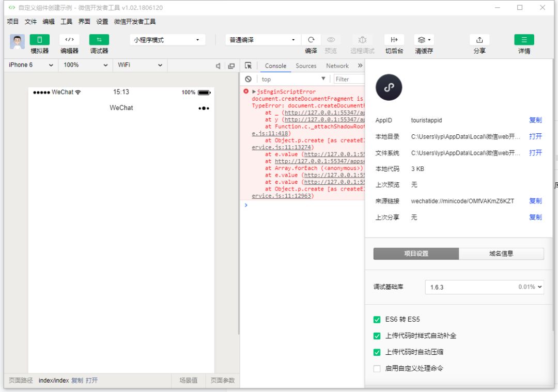Detach simulator into separate window icon
The height and width of the screenshot is (392, 558).
[x=231, y=66]
